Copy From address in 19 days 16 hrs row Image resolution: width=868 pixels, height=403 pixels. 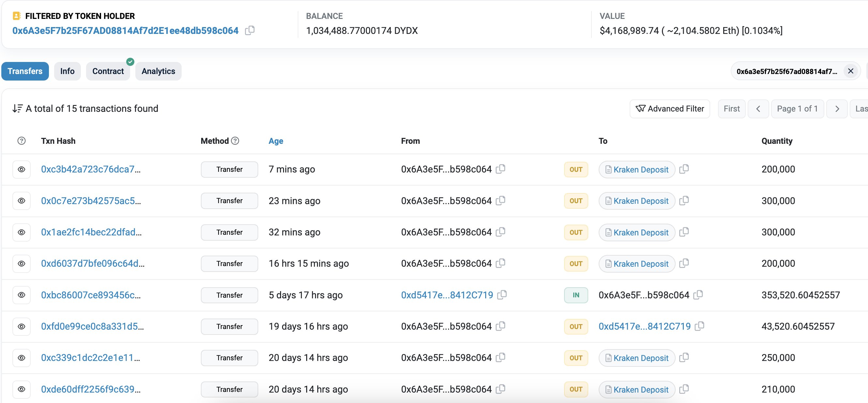pos(501,326)
